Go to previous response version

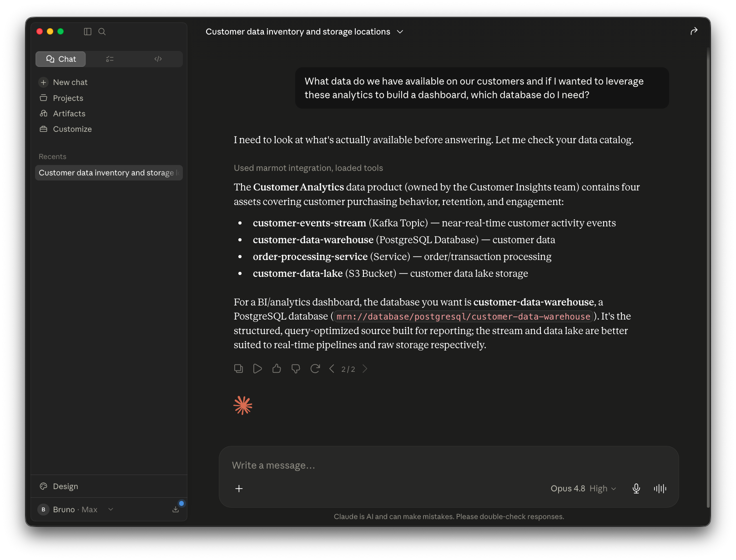point(332,369)
